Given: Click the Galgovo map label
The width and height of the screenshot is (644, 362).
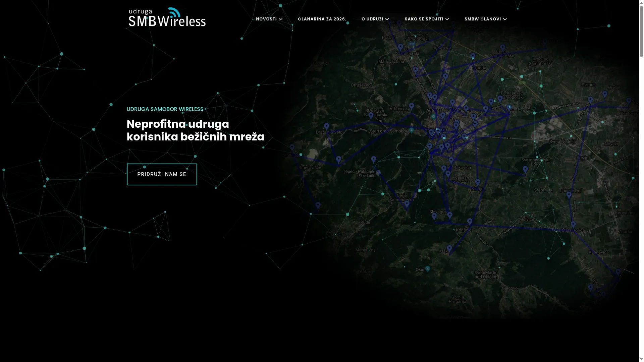Looking at the screenshot, I should pyautogui.click(x=509, y=288).
